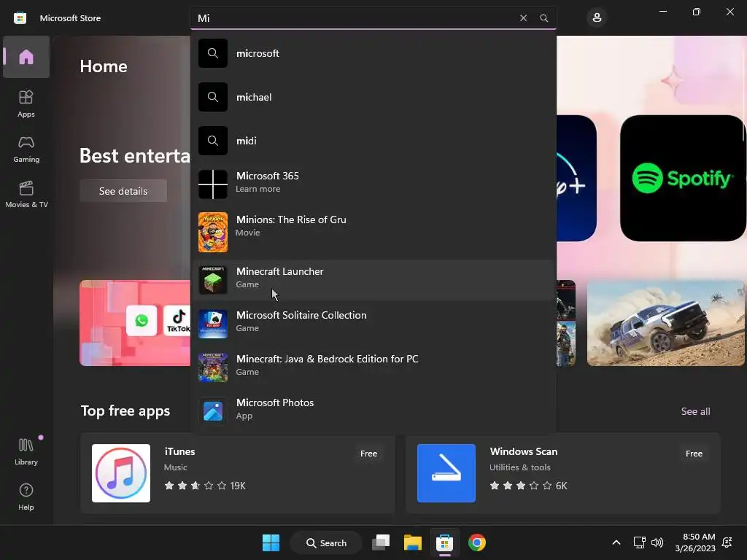Image resolution: width=747 pixels, height=560 pixels.
Task: Click the Solitaire Collection cards icon
Action: pyautogui.click(x=212, y=323)
